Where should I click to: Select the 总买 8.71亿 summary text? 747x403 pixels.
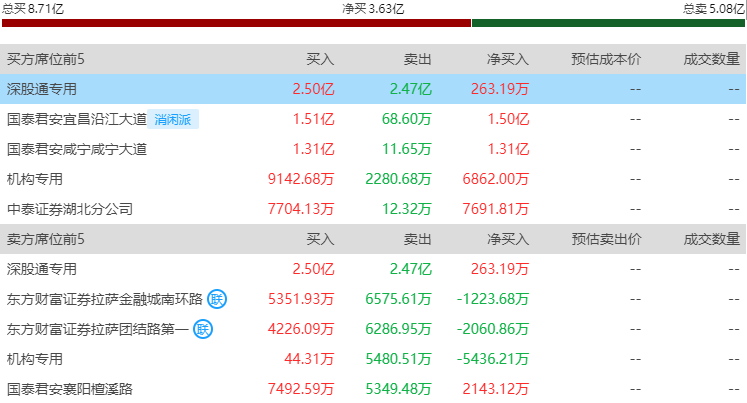[32, 8]
